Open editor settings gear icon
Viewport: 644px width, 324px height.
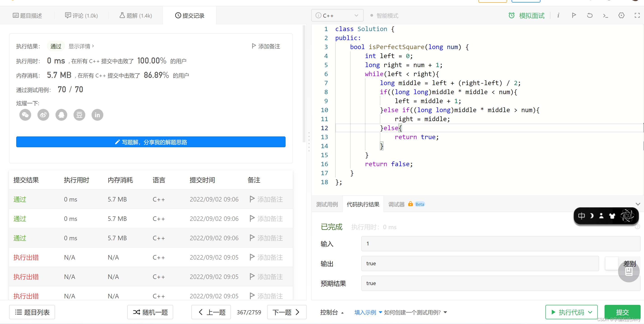621,16
